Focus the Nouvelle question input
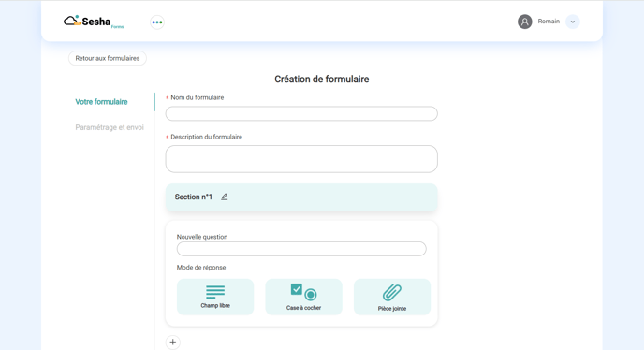 [x=301, y=249]
